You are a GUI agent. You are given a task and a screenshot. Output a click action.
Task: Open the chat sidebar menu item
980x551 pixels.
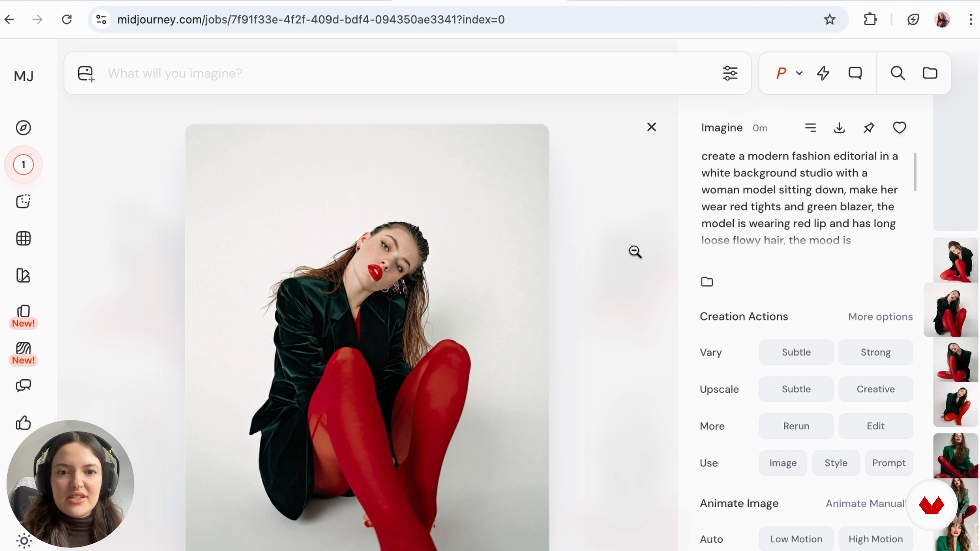tap(23, 386)
